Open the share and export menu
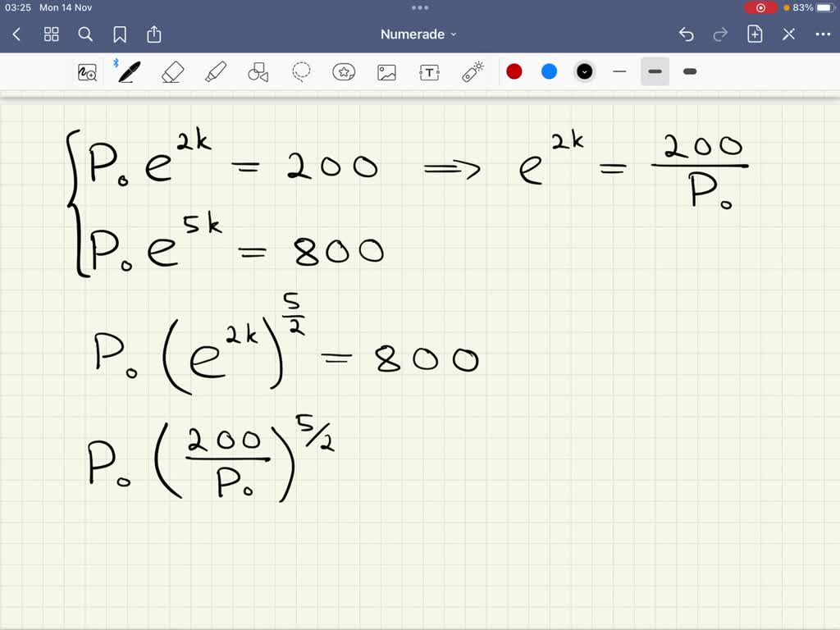The height and width of the screenshot is (630, 840). (153, 34)
